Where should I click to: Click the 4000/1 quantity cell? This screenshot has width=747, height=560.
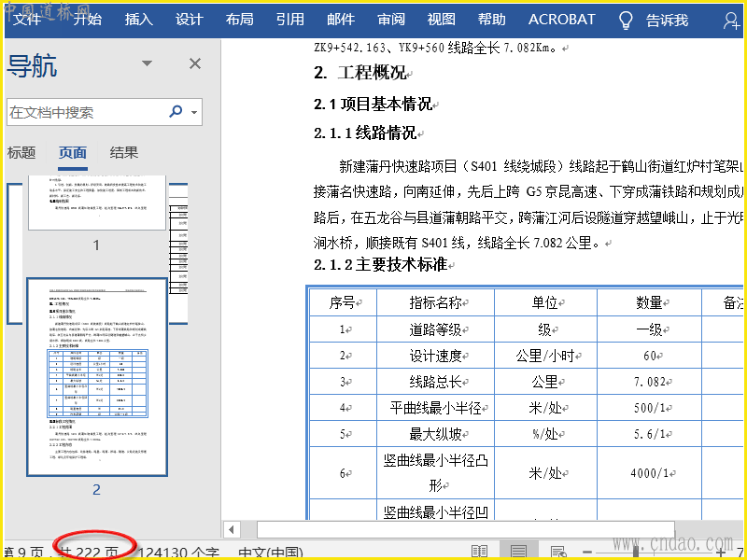pyautogui.click(x=649, y=473)
